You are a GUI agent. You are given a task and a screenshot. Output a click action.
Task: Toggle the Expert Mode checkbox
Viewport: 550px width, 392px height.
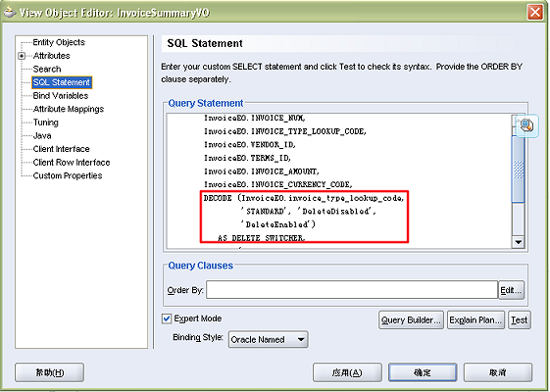(167, 318)
